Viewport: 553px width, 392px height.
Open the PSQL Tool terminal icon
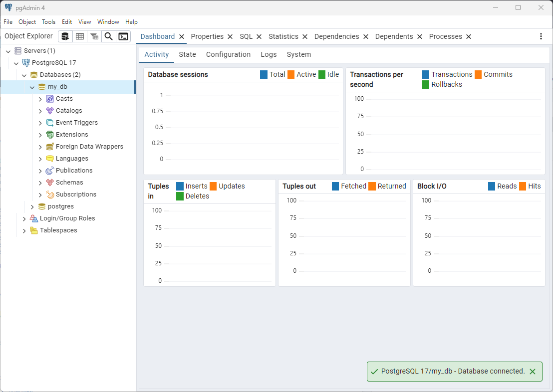(123, 36)
